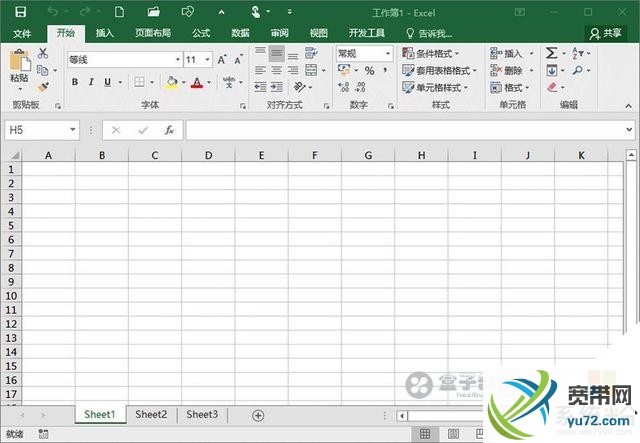Collapse the ribbon with the chevron
The height and width of the screenshot is (443, 640).
(x=628, y=105)
